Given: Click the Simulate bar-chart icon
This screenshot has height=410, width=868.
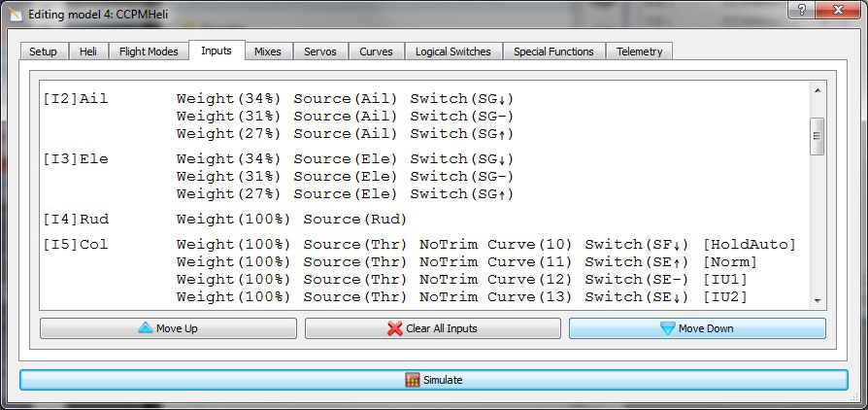Looking at the screenshot, I should pyautogui.click(x=413, y=380).
